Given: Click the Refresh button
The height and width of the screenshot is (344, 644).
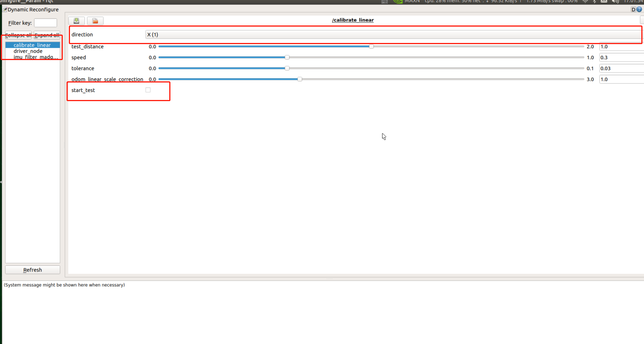Looking at the screenshot, I should (x=32, y=270).
